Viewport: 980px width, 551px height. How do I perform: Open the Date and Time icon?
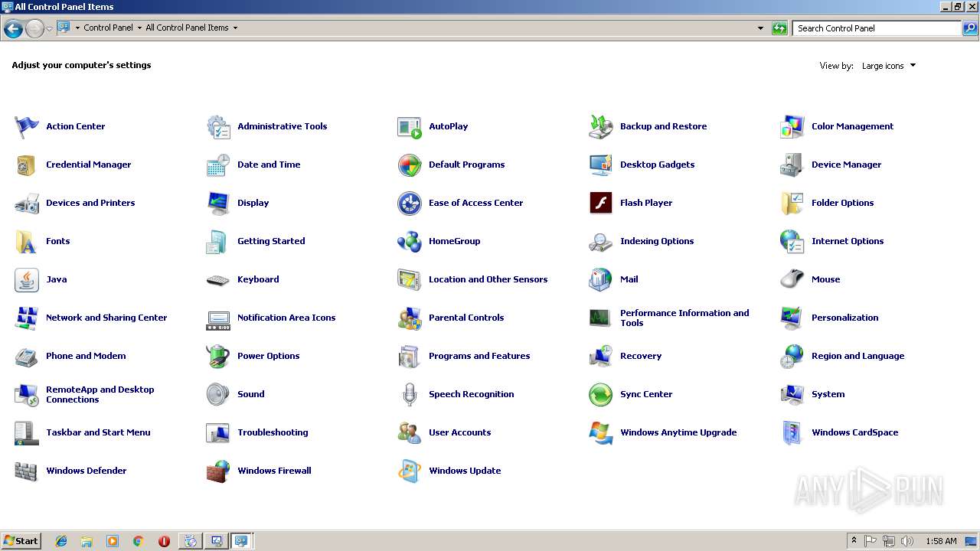218,165
